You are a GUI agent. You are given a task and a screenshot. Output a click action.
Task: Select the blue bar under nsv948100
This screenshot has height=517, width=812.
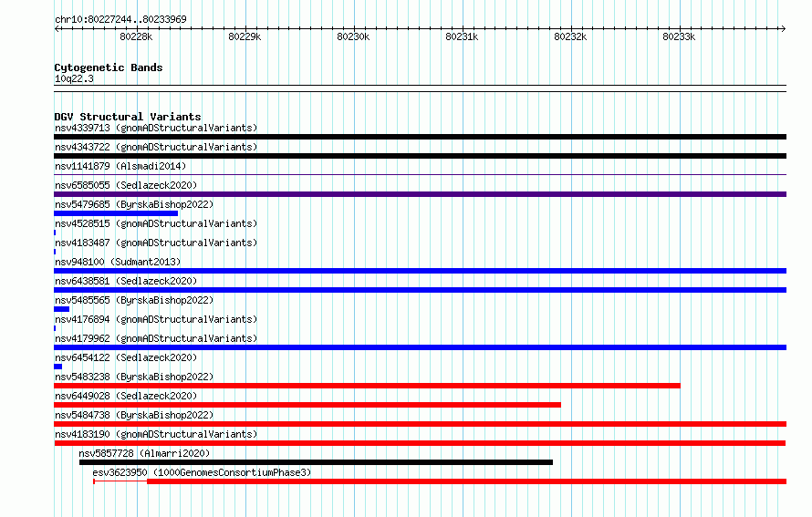click(x=420, y=271)
